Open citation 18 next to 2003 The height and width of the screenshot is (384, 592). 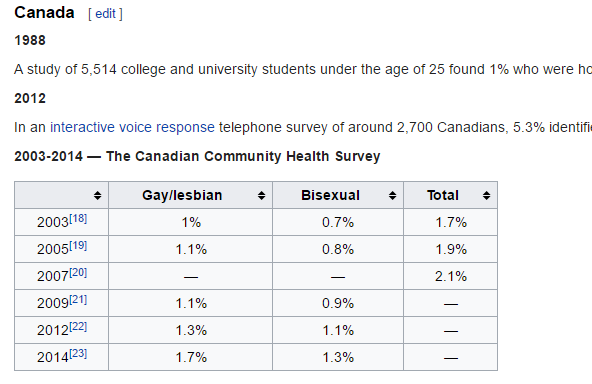pos(78,219)
